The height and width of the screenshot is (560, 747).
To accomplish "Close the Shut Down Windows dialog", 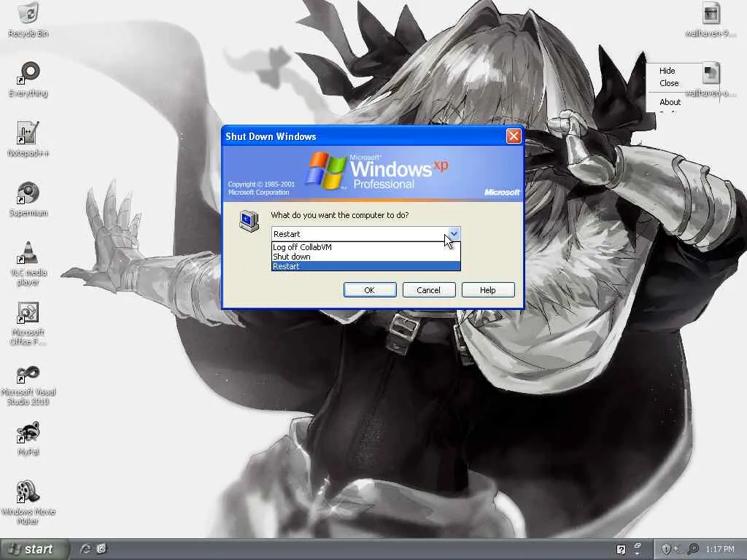I will pos(514,136).
